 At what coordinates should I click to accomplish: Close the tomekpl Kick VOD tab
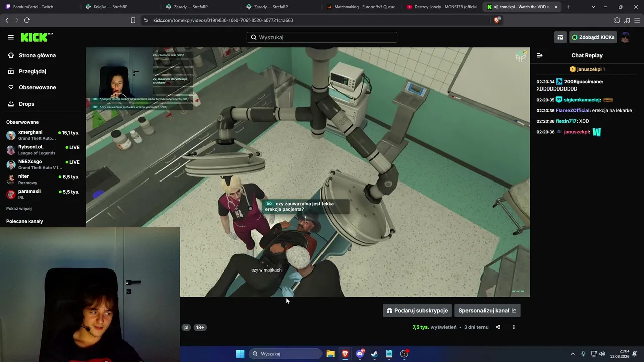coord(556,7)
